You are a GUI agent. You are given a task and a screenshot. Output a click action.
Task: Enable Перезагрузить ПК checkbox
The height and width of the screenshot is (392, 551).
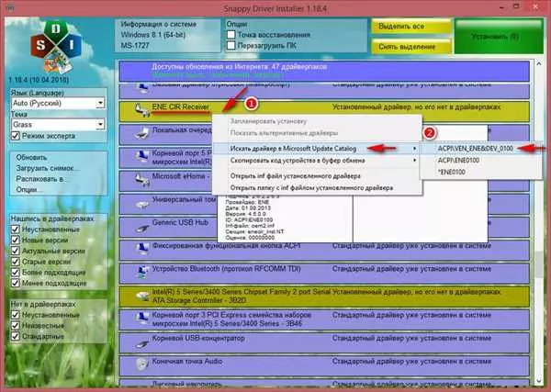click(231, 45)
